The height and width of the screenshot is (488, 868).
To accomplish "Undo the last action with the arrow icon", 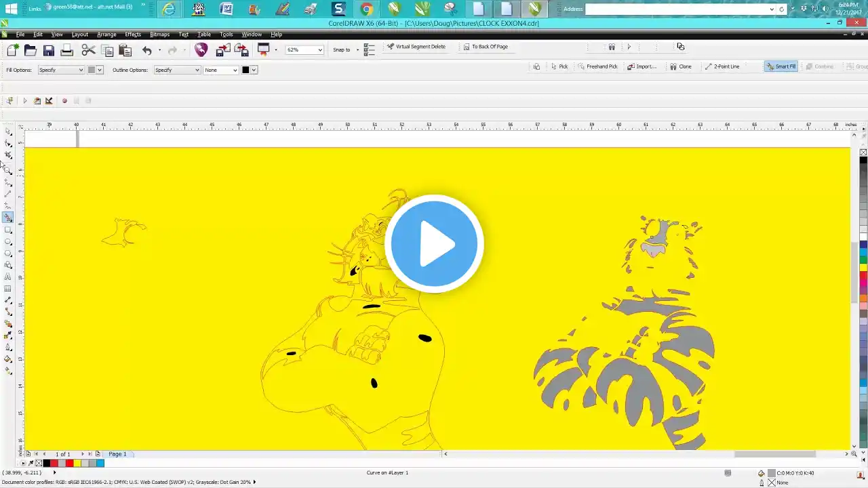I will click(146, 50).
